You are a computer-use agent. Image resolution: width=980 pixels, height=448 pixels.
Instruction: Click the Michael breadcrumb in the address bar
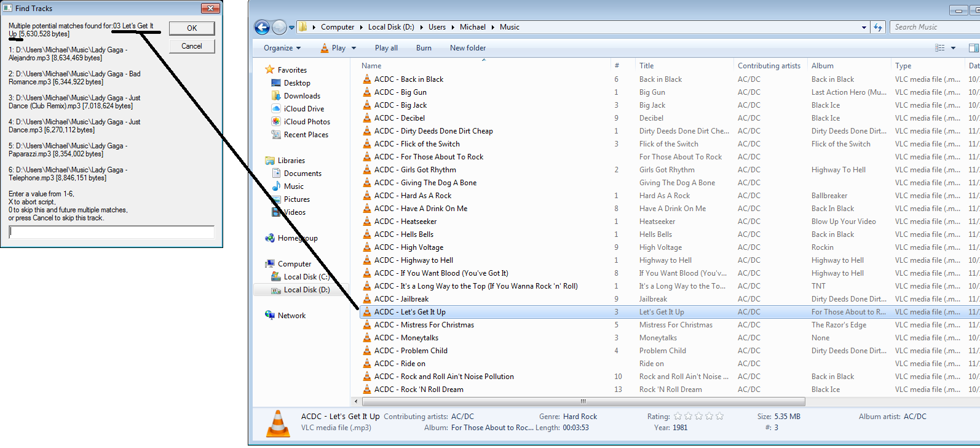pyautogui.click(x=473, y=27)
